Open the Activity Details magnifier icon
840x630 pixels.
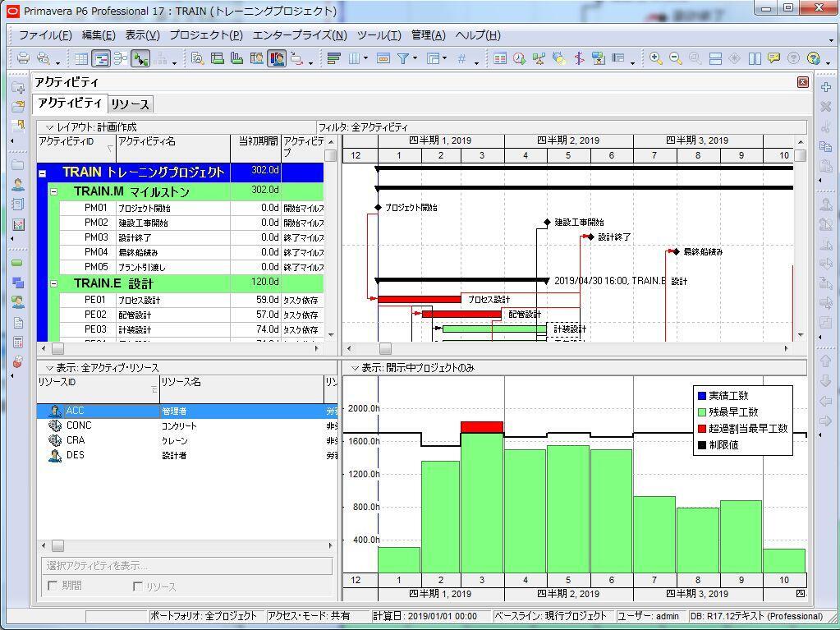point(197,58)
